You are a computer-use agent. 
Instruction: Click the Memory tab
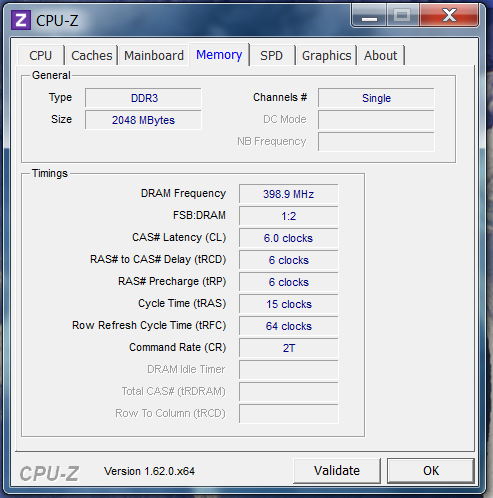[x=219, y=54]
